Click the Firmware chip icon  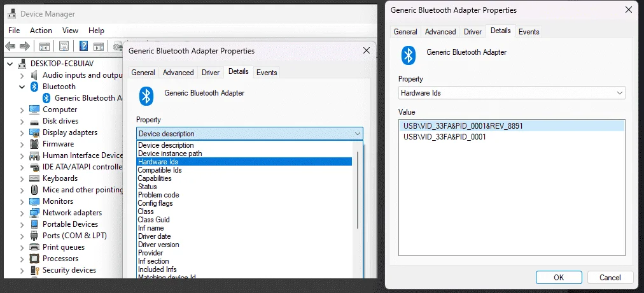click(x=34, y=144)
